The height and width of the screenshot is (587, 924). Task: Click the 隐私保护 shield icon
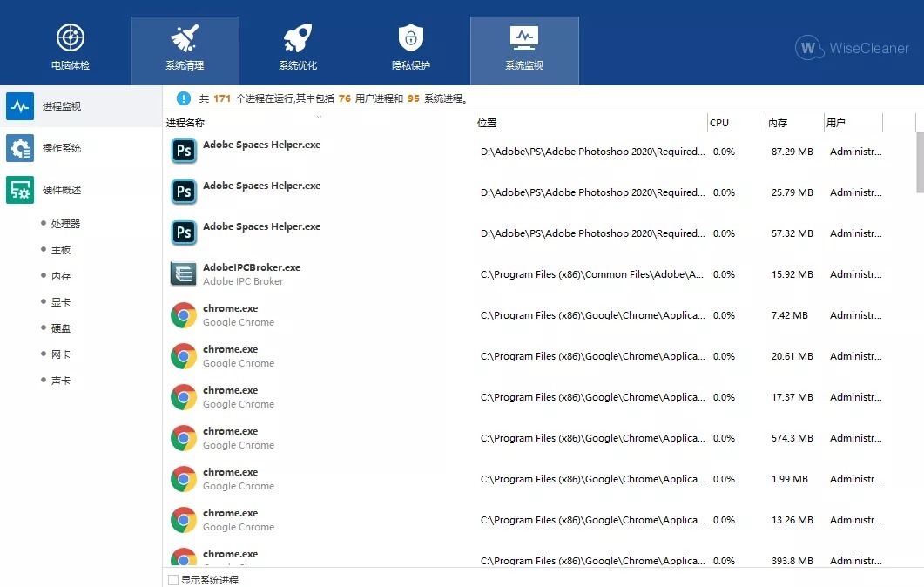[x=411, y=38]
